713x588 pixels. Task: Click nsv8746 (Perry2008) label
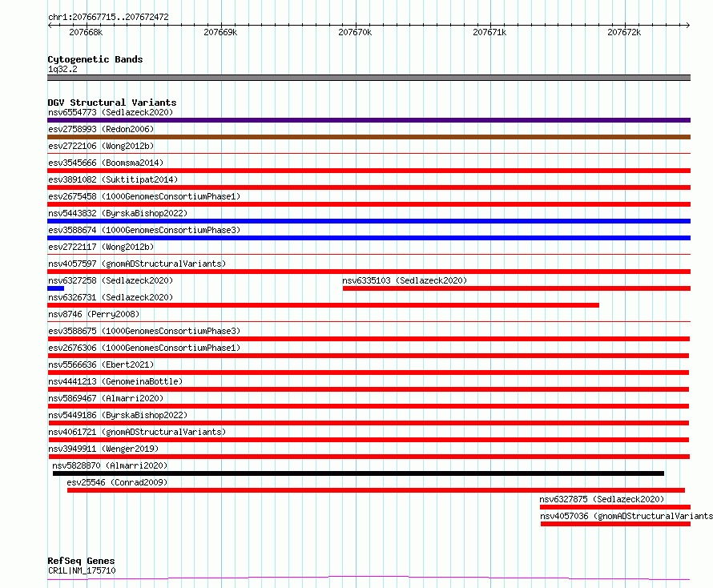[x=94, y=314]
